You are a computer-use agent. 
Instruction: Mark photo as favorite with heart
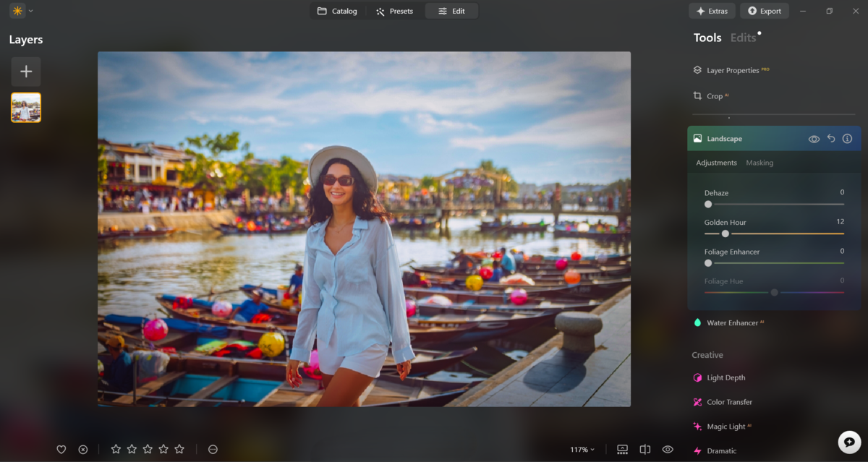point(61,450)
